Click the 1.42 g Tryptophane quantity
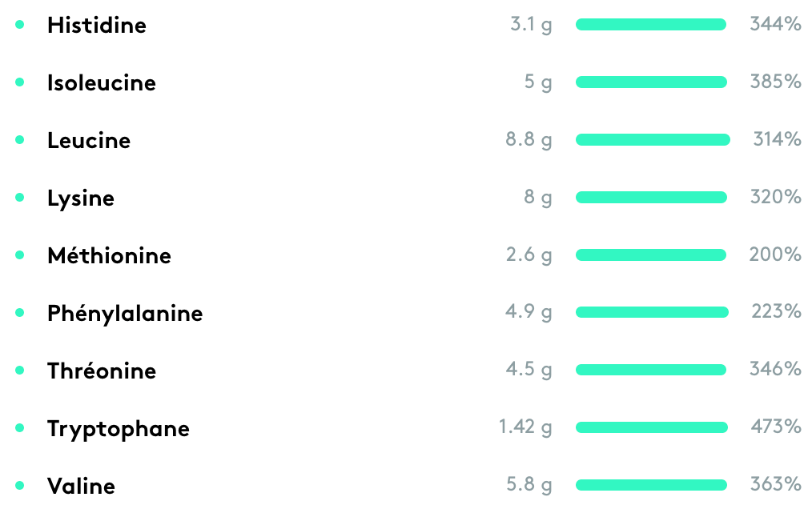This screenshot has width=812, height=509. 525,427
